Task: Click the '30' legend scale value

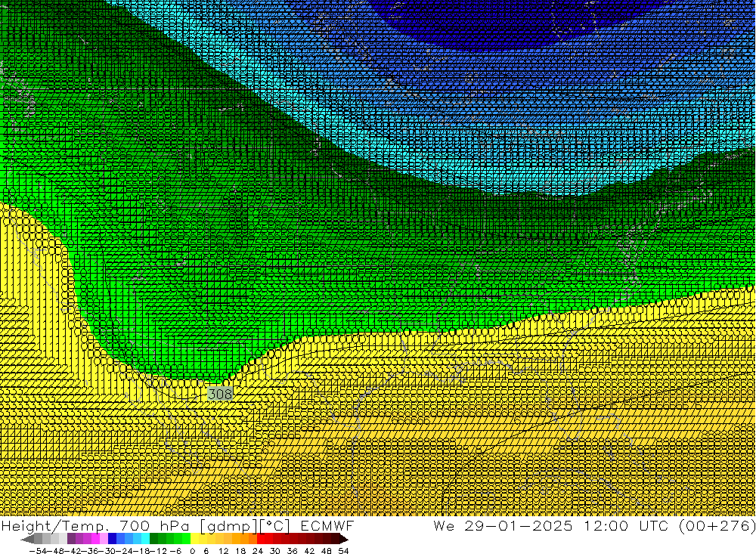Action: pyautogui.click(x=275, y=551)
